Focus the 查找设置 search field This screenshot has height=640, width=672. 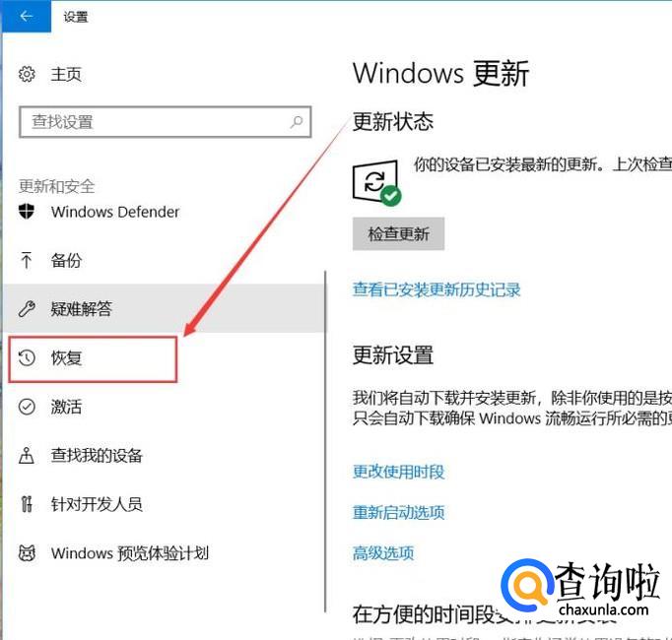pyautogui.click(x=165, y=122)
